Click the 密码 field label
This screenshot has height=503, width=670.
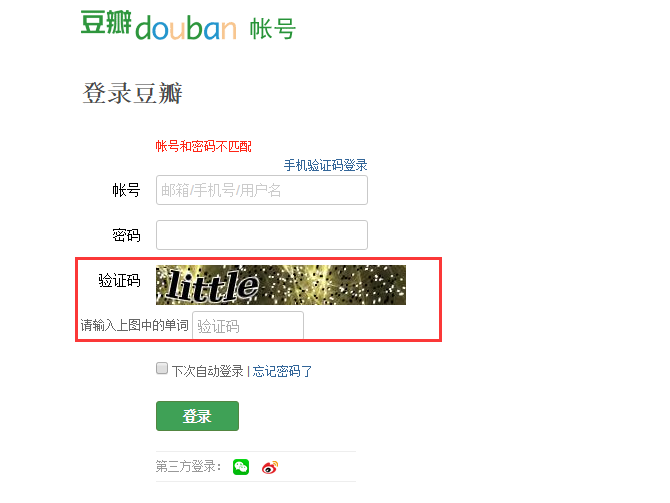point(126,235)
